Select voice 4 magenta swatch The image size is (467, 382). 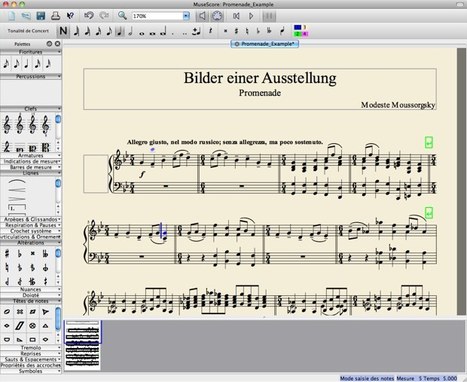[x=305, y=34]
